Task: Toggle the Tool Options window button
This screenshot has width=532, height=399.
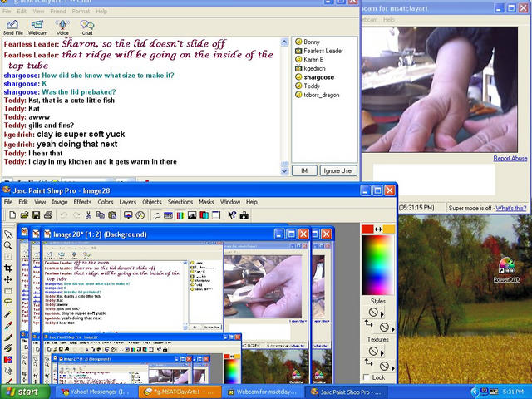Action: point(168,215)
